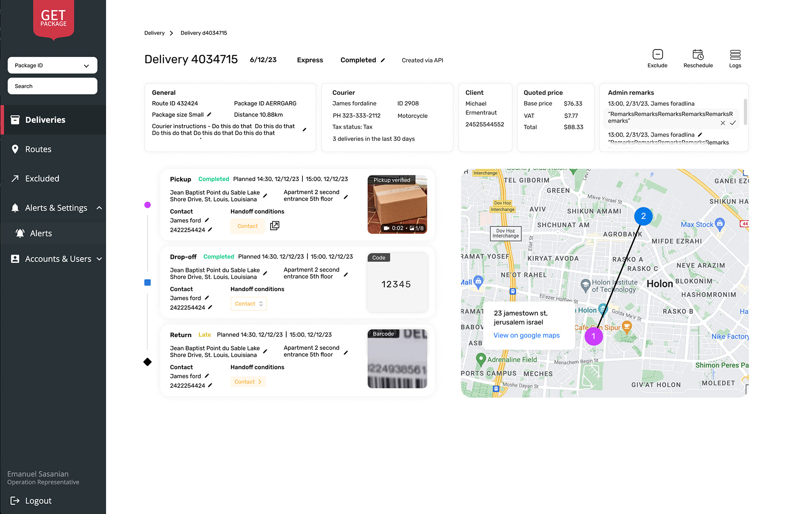The height and width of the screenshot is (514, 812).
Task: Expand Accounts & Users menu
Action: 99,259
